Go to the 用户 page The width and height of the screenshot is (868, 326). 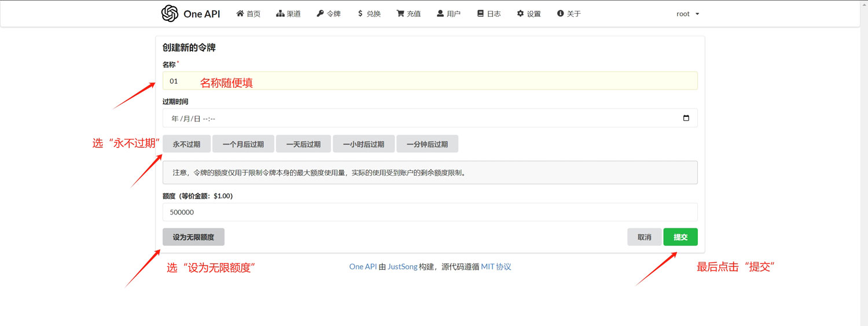tap(448, 13)
